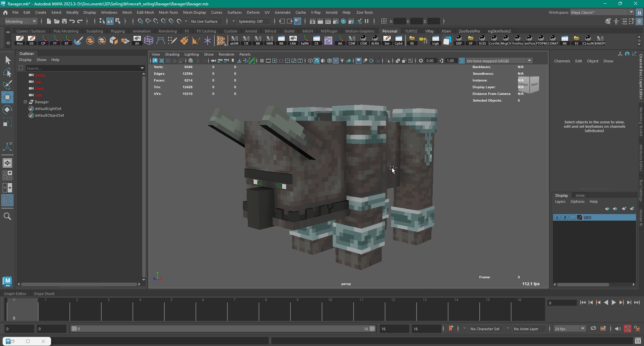Toggle the Auto Keyframe button

628,329
